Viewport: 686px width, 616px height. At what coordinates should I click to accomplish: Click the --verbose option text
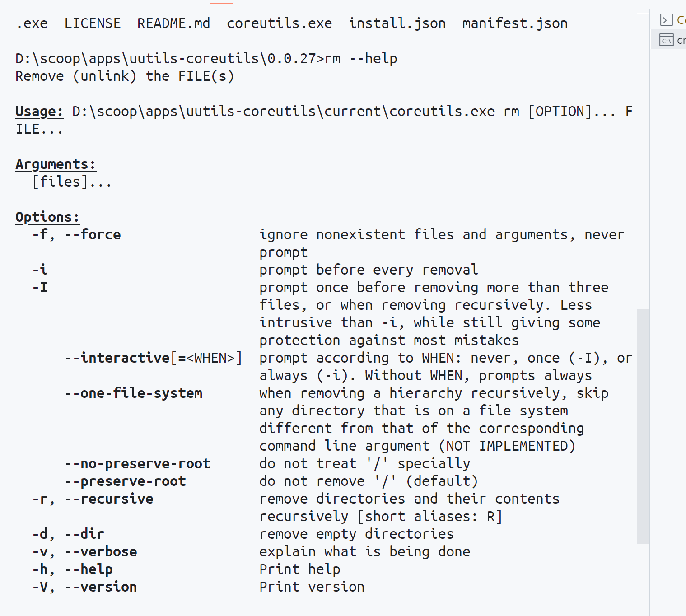coord(101,552)
